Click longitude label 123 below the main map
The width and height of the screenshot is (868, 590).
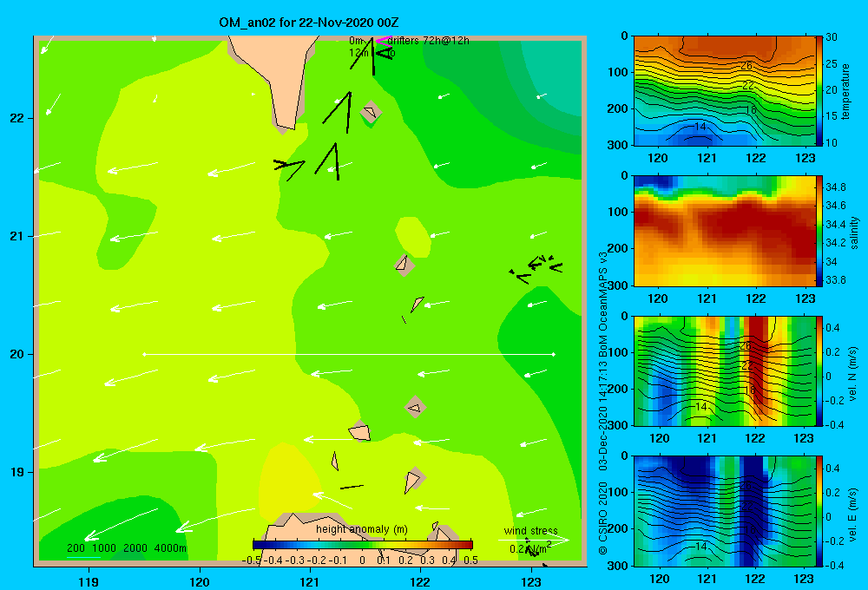click(531, 581)
